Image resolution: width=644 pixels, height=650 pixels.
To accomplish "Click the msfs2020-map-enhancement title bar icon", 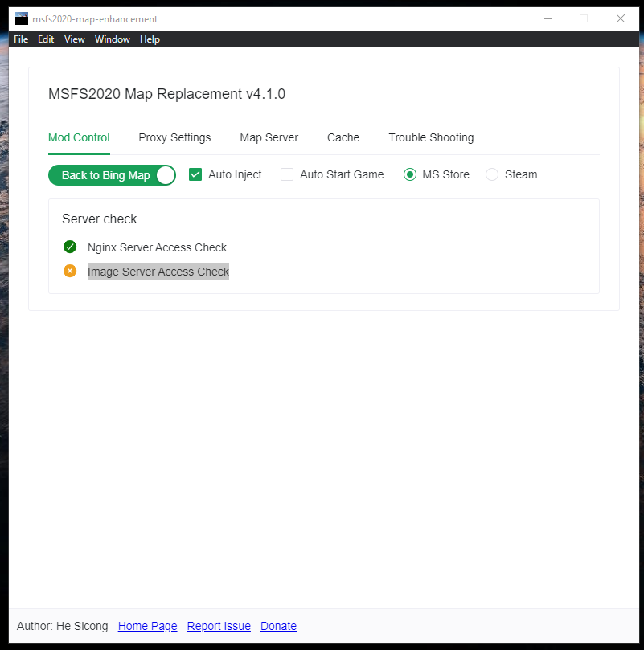I will click(20, 18).
